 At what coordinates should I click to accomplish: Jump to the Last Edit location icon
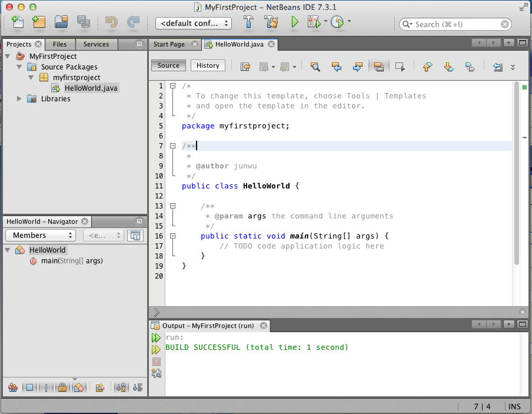pos(245,67)
